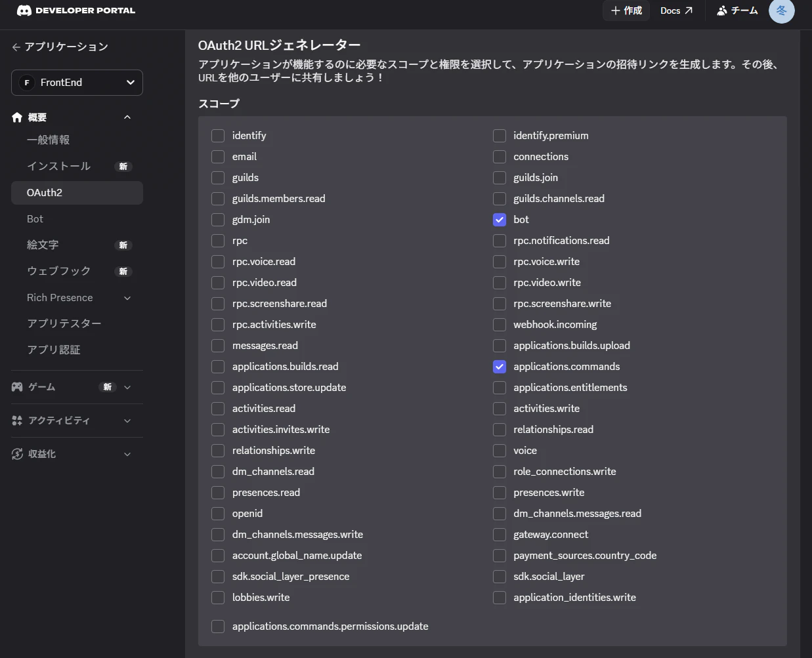Screen dimensions: 812x658
Task: Enable presences.read scope
Action: pos(218,493)
